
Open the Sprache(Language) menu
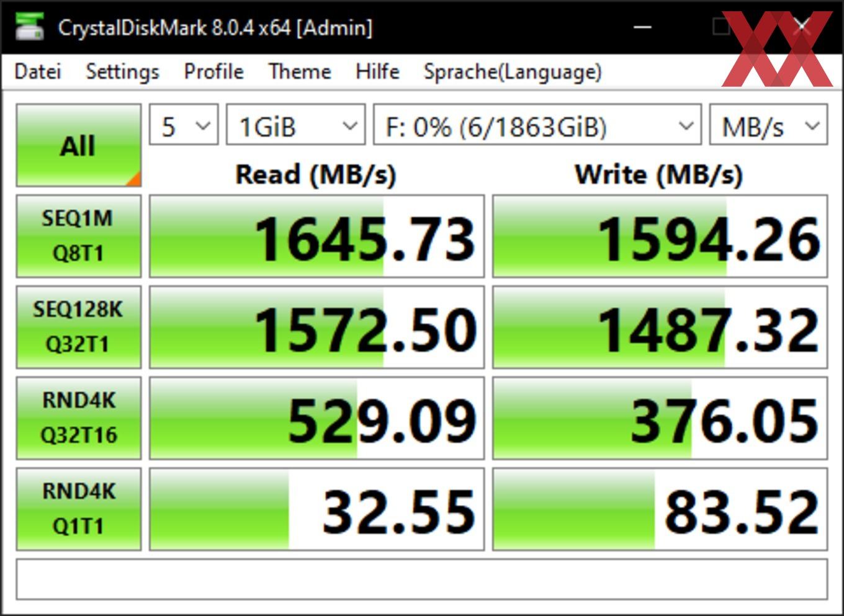coord(513,72)
